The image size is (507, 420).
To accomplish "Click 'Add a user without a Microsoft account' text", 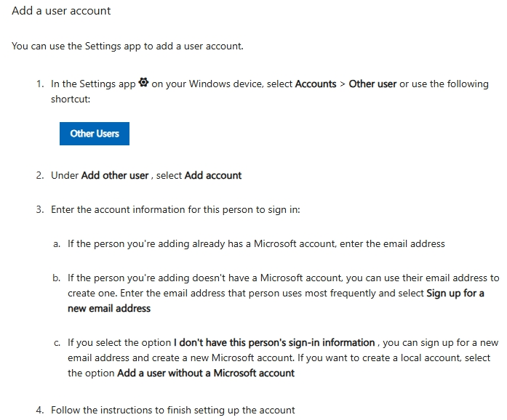I will (x=206, y=373).
